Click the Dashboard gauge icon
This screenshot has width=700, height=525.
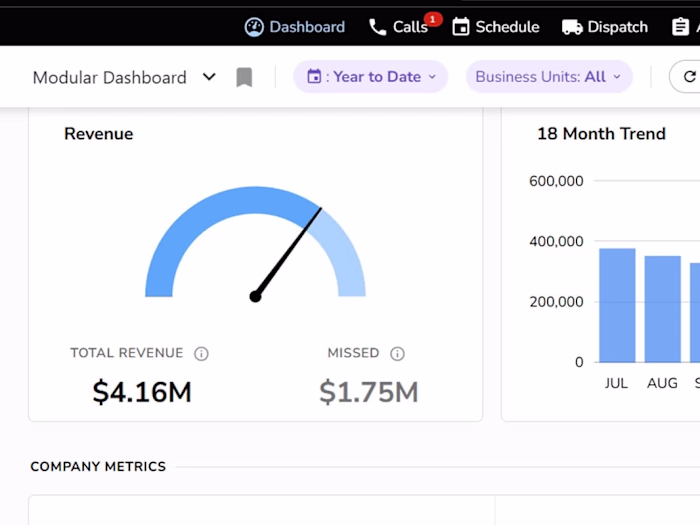tap(254, 27)
